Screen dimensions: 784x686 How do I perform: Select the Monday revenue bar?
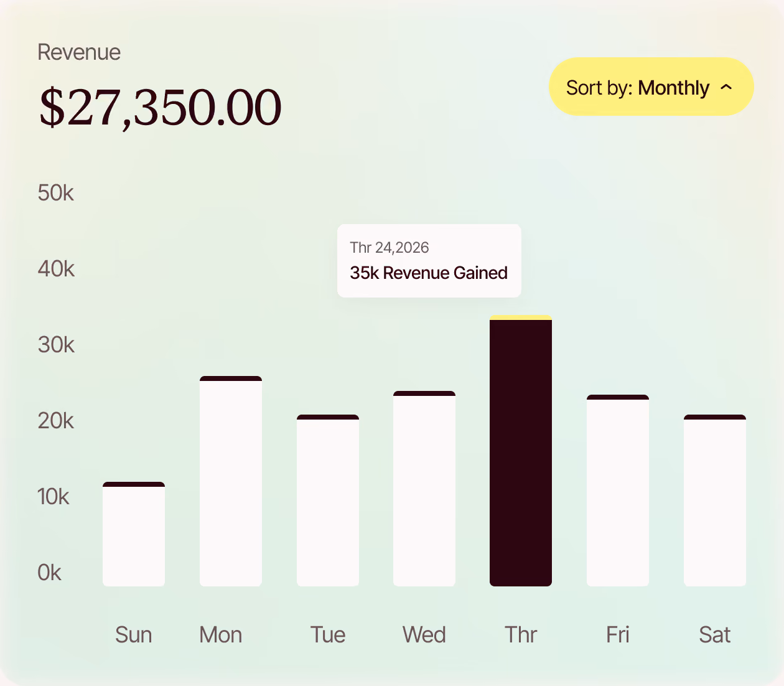click(231, 481)
